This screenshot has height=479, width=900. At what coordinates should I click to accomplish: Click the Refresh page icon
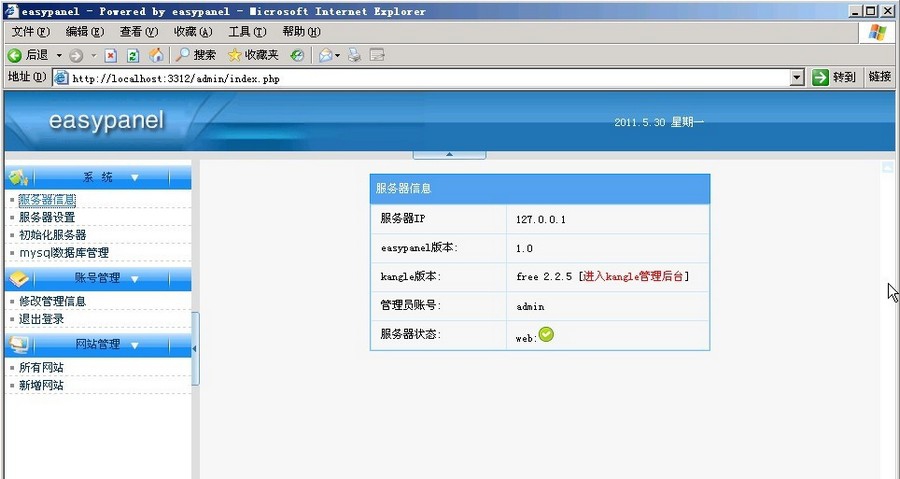tap(133, 56)
